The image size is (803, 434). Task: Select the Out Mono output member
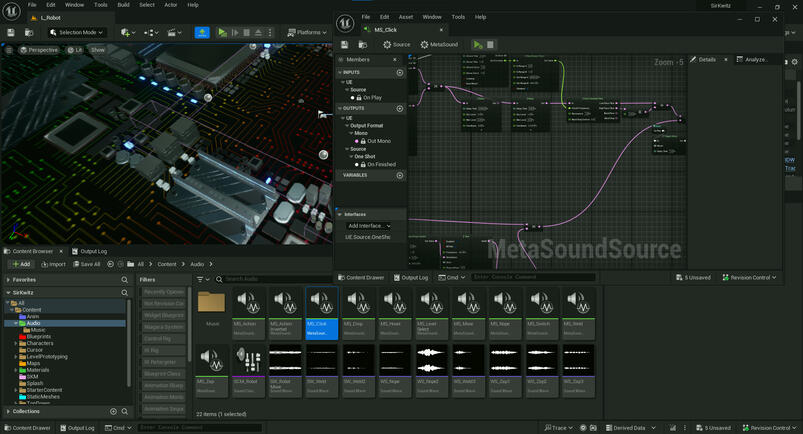tap(379, 141)
